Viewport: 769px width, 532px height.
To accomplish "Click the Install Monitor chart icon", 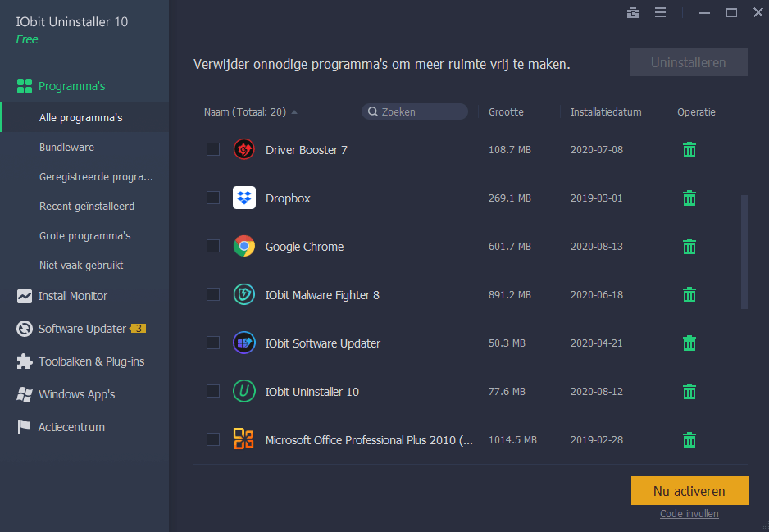I will (x=25, y=296).
